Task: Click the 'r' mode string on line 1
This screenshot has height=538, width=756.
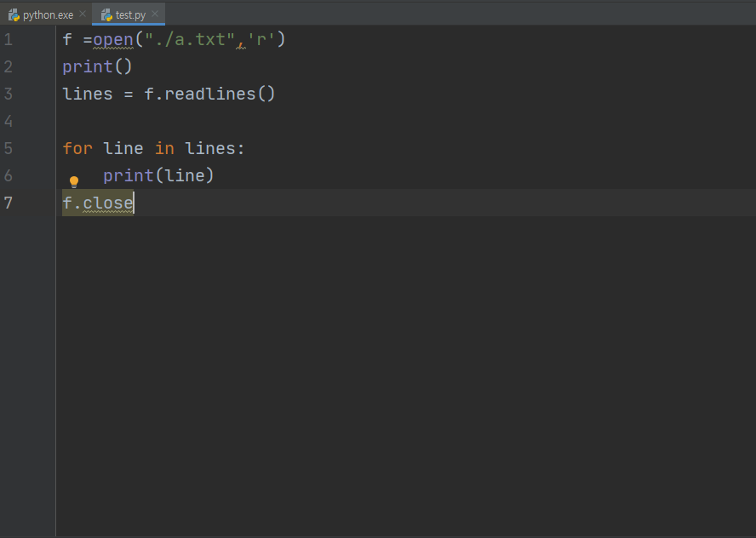Action: [x=261, y=39]
